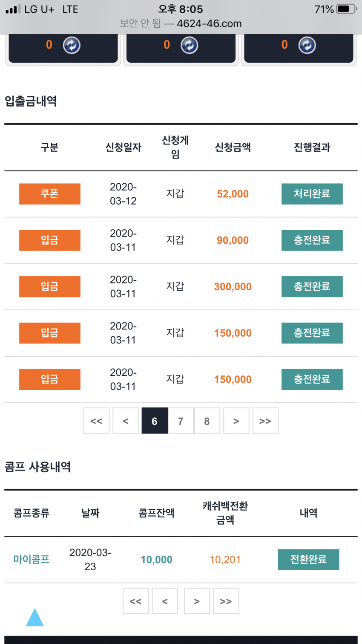Tap the address bar 4624-46.com
The width and height of the screenshot is (362, 644).
[209, 23]
